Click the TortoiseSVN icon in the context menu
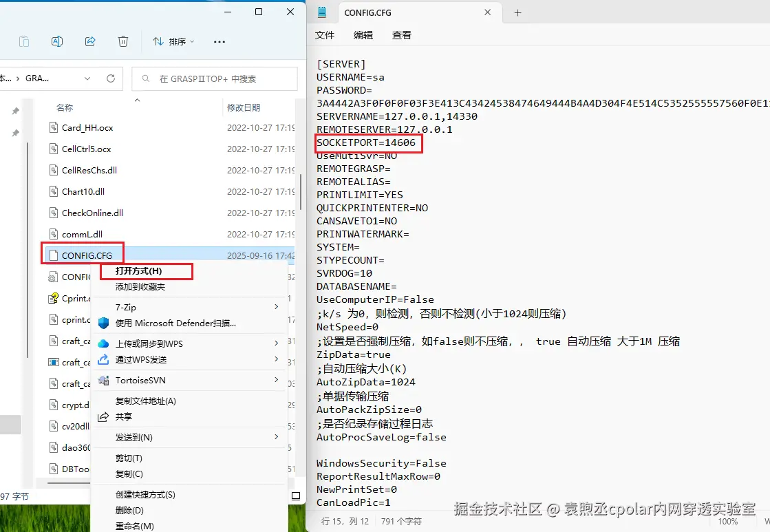This screenshot has width=770, height=532. coord(104,380)
